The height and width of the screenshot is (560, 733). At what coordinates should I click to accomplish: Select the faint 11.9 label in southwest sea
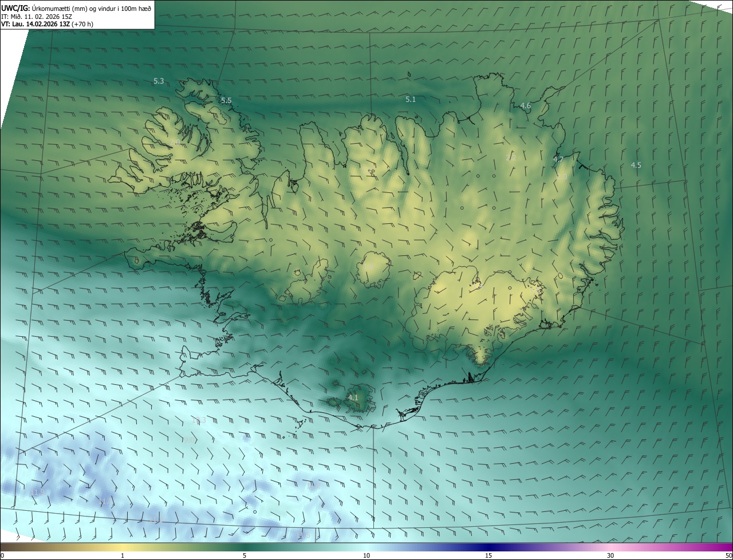tap(39, 492)
